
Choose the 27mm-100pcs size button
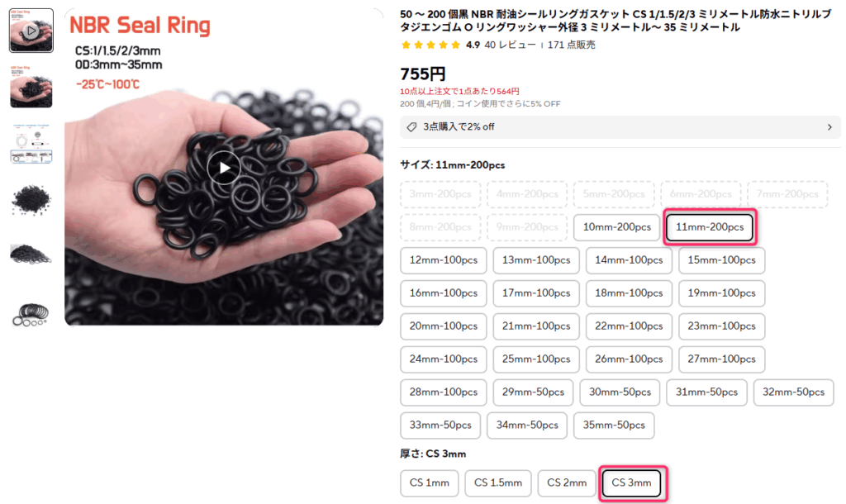[x=721, y=359]
